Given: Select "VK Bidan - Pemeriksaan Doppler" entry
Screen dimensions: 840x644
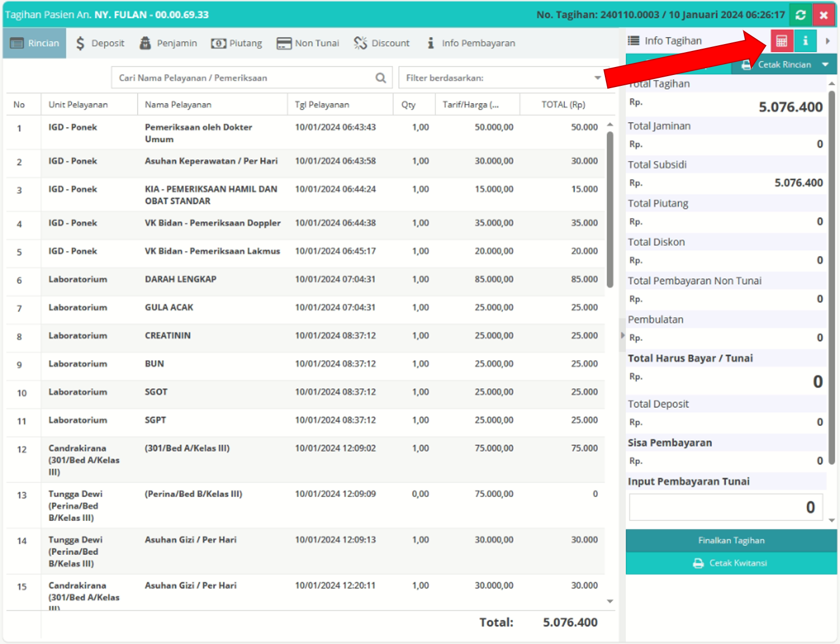Looking at the screenshot, I should pyautogui.click(x=213, y=223).
